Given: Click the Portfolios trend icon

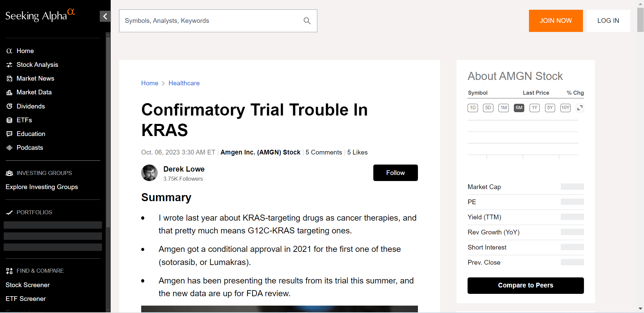Looking at the screenshot, I should click(x=9, y=213).
